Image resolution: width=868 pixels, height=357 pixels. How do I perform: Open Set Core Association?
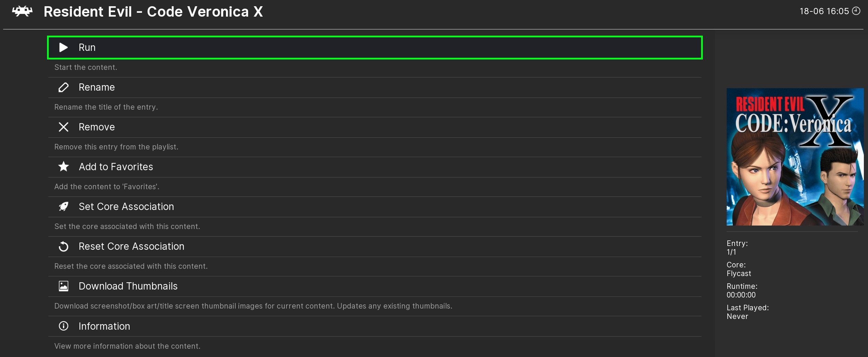click(375, 207)
